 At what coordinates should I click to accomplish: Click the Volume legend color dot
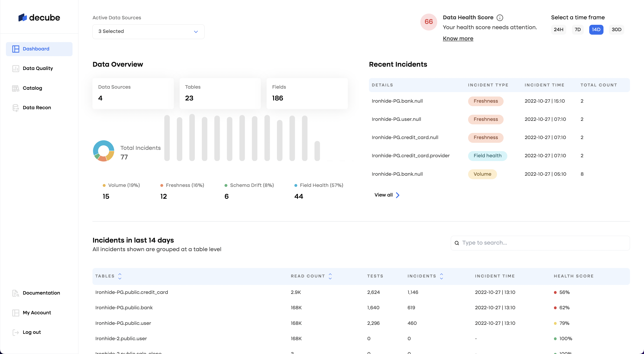pyautogui.click(x=104, y=186)
